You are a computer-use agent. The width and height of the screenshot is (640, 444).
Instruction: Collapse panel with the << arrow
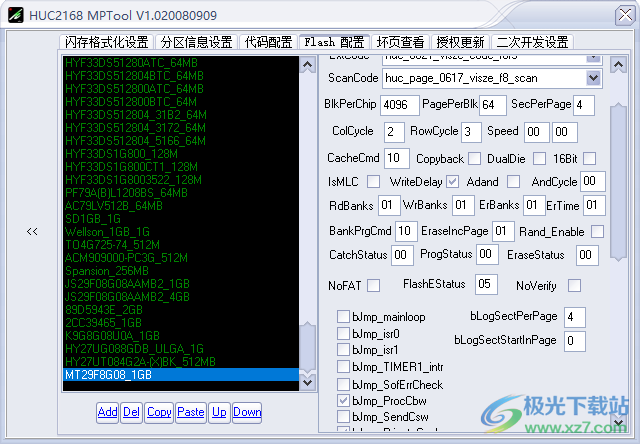tap(32, 231)
